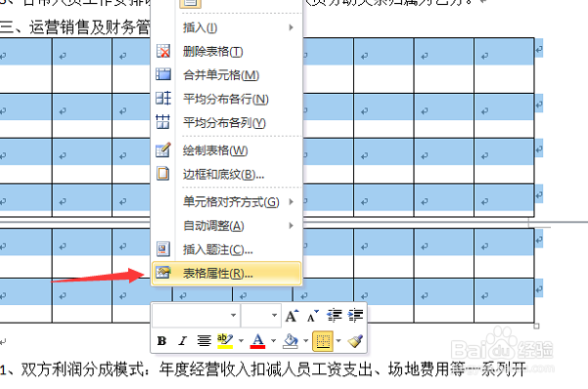588x389 pixels.
Task: Click the Draw Table (绘制表格) pencil icon
Action: click(x=163, y=150)
